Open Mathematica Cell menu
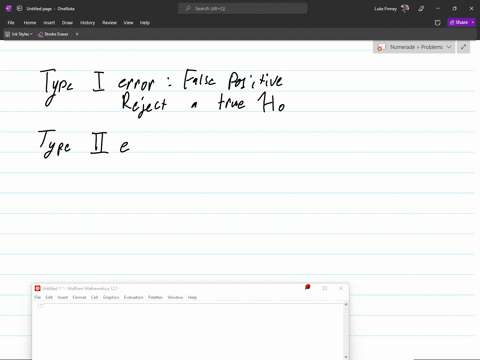 pos(94,297)
